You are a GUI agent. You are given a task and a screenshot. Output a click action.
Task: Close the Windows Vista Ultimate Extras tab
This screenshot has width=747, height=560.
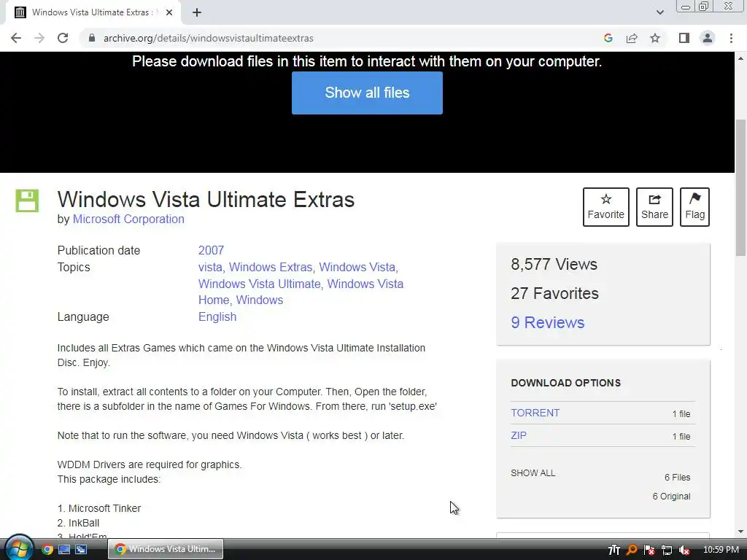(169, 12)
